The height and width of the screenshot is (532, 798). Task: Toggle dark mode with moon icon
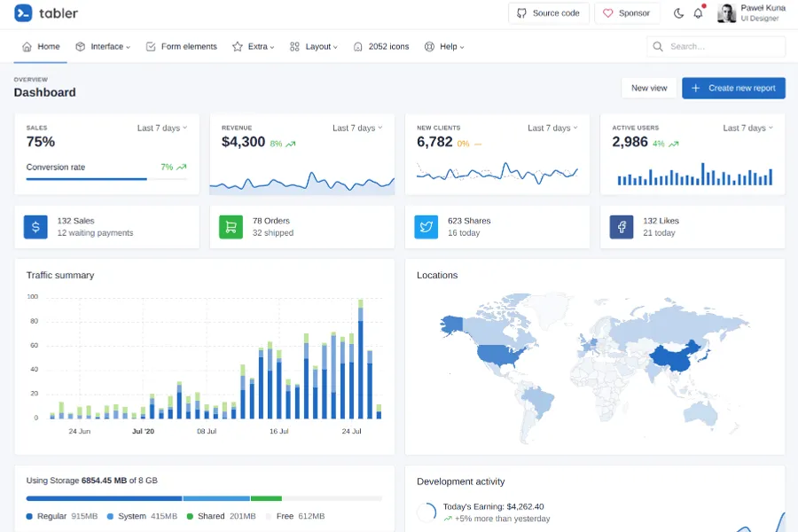[x=679, y=13]
